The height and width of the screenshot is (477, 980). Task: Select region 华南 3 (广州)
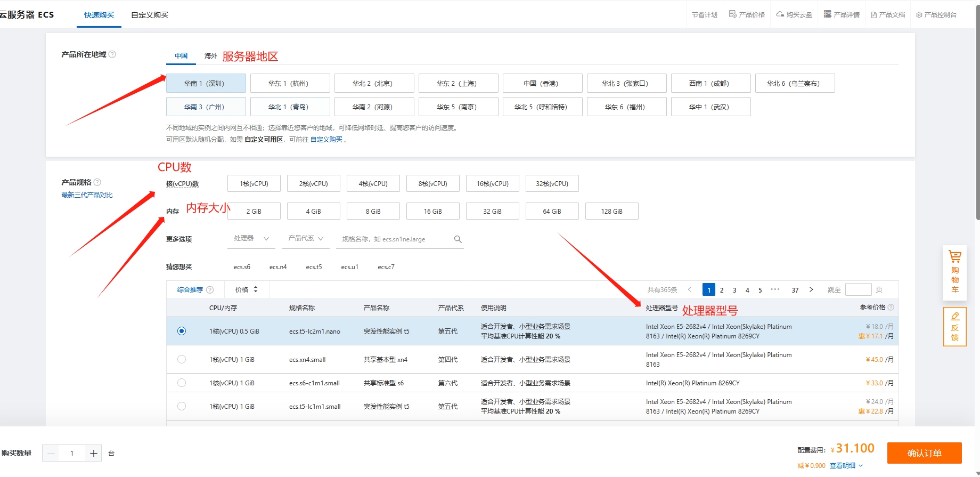coord(206,107)
